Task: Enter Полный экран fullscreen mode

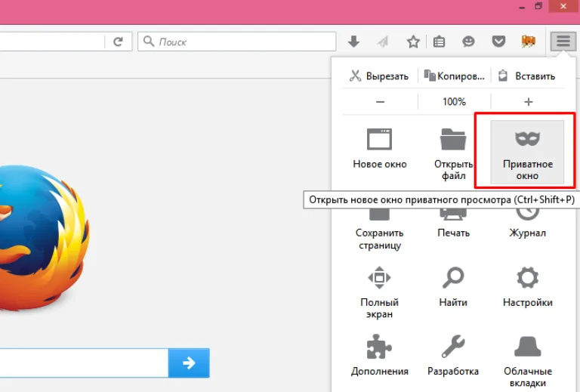Action: 380,292
